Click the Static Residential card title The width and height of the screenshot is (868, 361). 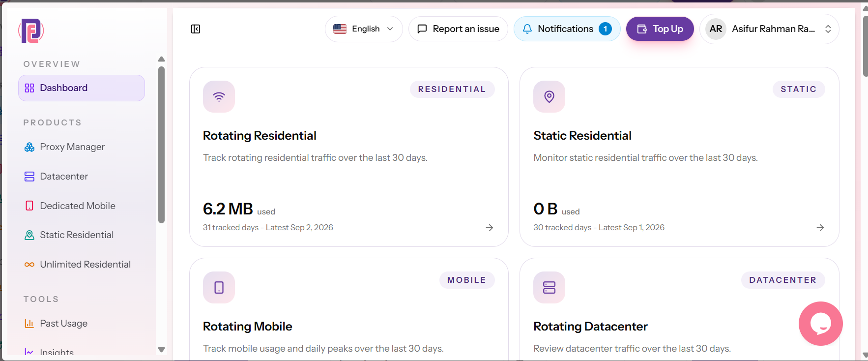[x=582, y=136]
